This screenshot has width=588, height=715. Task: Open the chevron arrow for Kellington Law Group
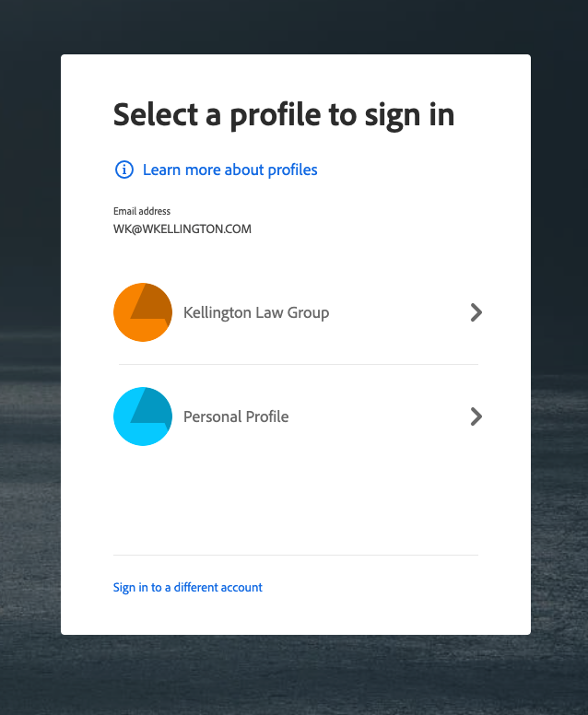(x=476, y=312)
